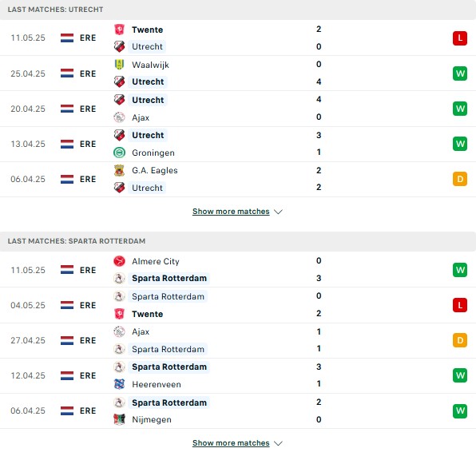Click the Nijmegen club crest
Screen dimensions: 476x456
(119, 419)
